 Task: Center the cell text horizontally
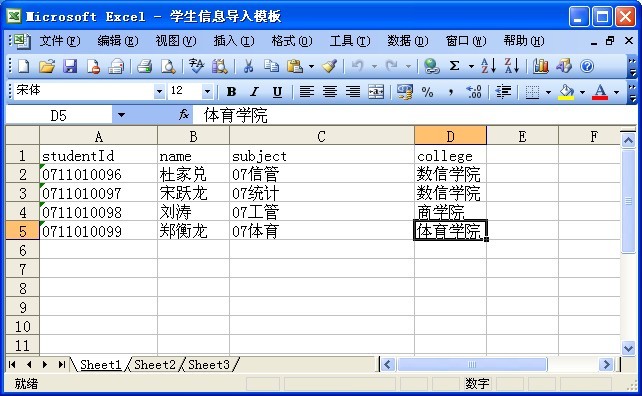(x=330, y=92)
